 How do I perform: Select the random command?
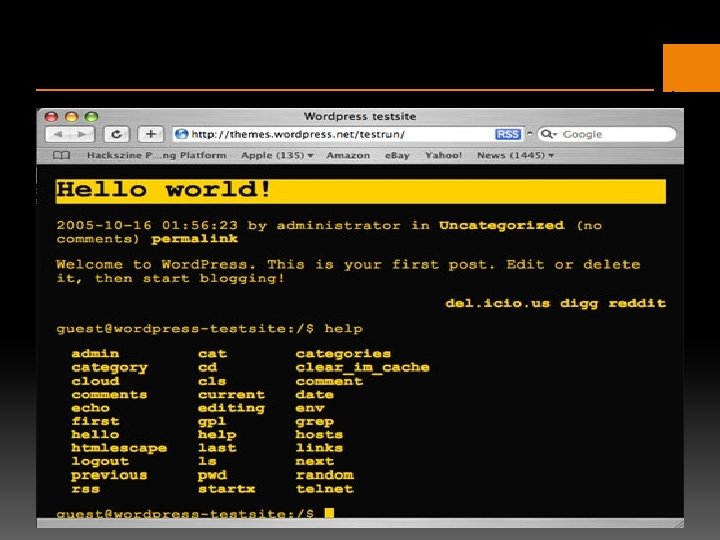[324, 475]
